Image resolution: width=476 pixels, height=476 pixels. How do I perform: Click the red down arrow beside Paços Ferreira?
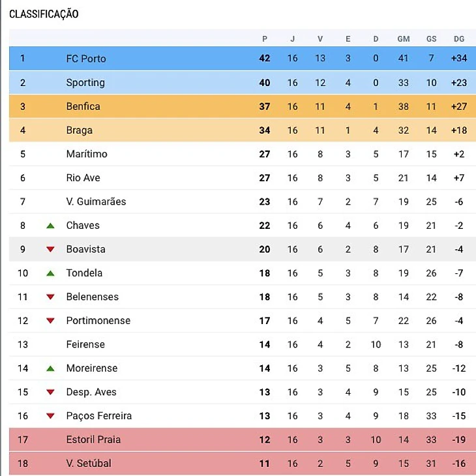[50, 416]
